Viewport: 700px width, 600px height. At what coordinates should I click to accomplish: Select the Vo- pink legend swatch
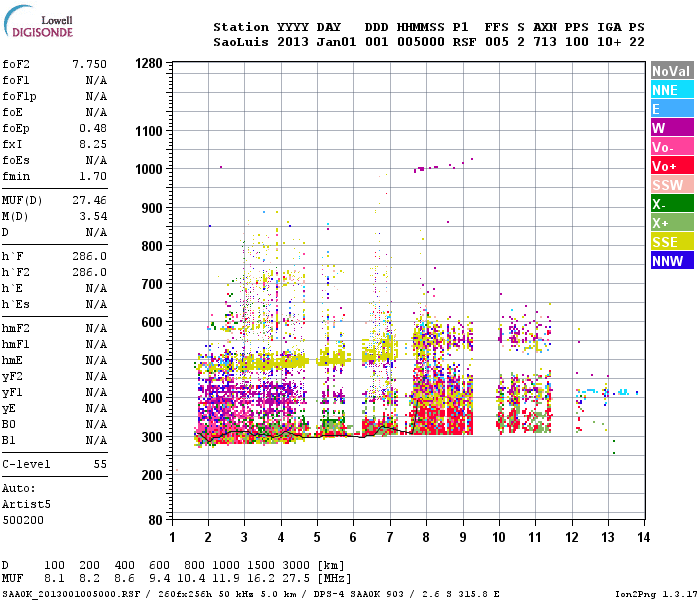[672, 146]
